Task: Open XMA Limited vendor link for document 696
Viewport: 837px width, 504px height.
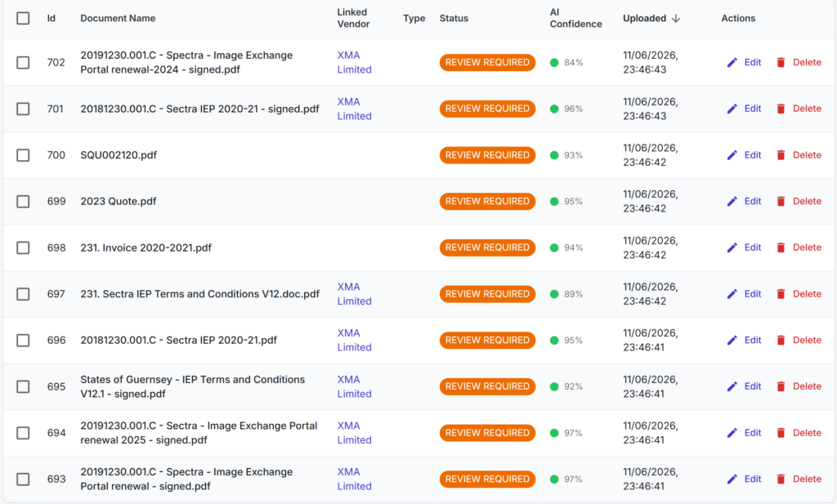Action: [x=354, y=341]
